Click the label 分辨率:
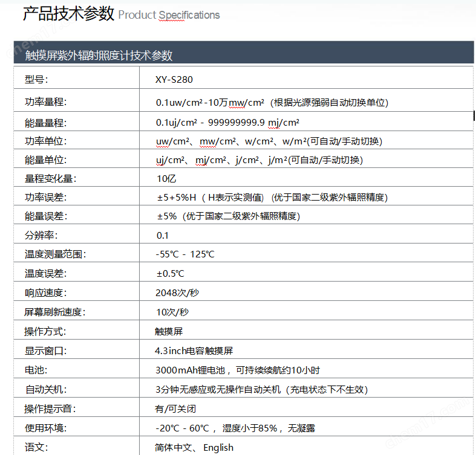Screen dimensions: 476x455 pos(41,235)
